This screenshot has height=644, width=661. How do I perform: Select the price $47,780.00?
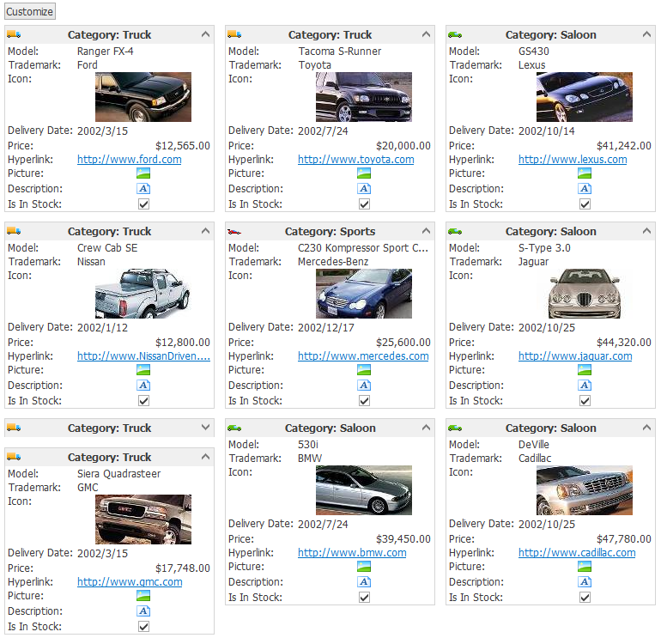pos(624,539)
